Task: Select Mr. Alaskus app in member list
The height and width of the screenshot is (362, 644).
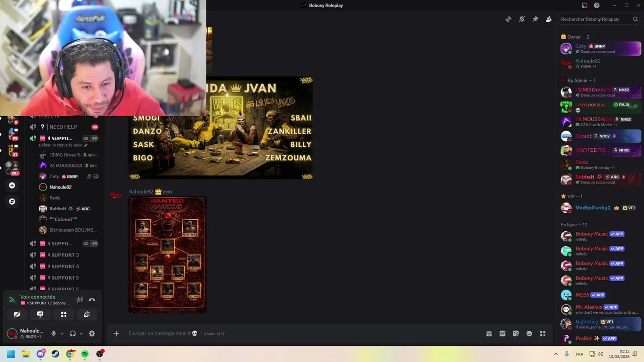Action: [x=601, y=309]
